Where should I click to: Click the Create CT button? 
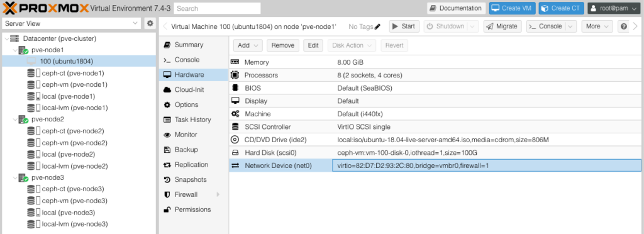[x=562, y=8]
